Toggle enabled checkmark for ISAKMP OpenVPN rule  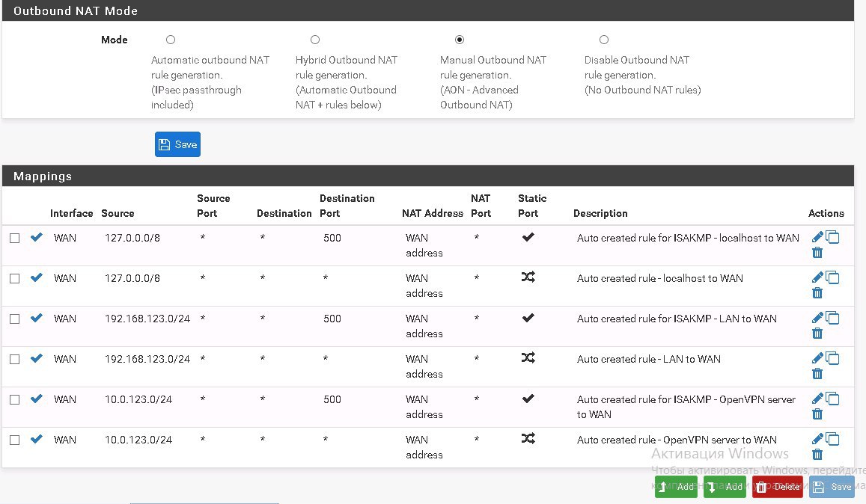[37, 399]
